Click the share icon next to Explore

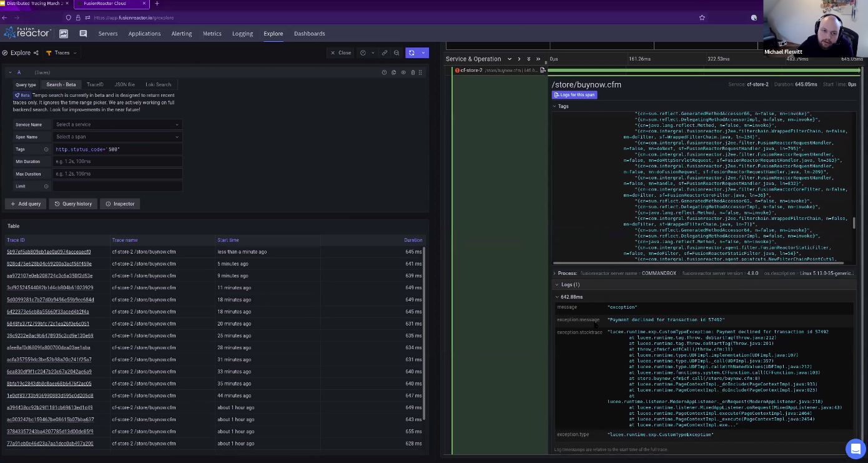(36, 53)
